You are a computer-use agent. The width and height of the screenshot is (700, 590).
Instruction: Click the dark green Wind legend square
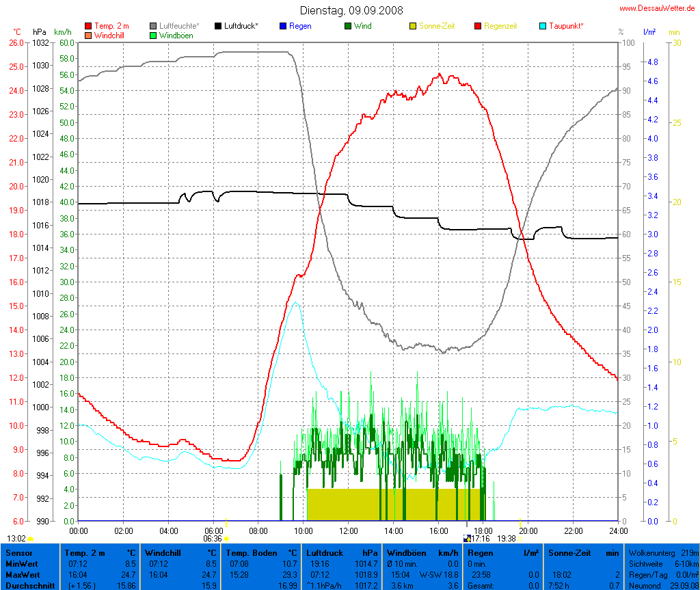coord(348,26)
